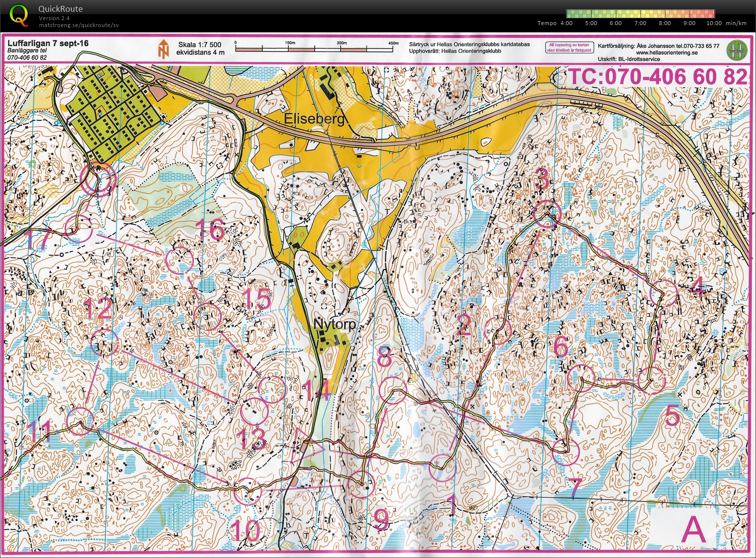Click control number 3 label
This screenshot has height=558, width=756.
[542, 178]
